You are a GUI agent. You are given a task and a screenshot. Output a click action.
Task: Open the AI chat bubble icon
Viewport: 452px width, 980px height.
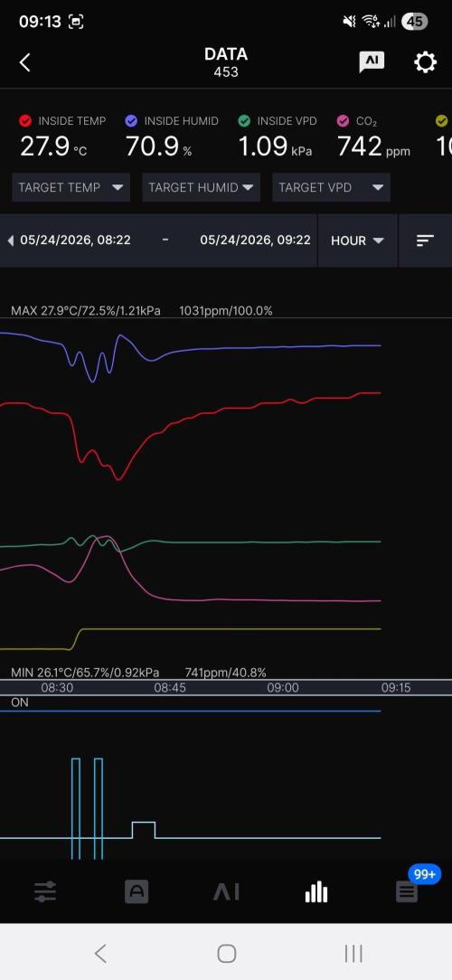(x=372, y=61)
